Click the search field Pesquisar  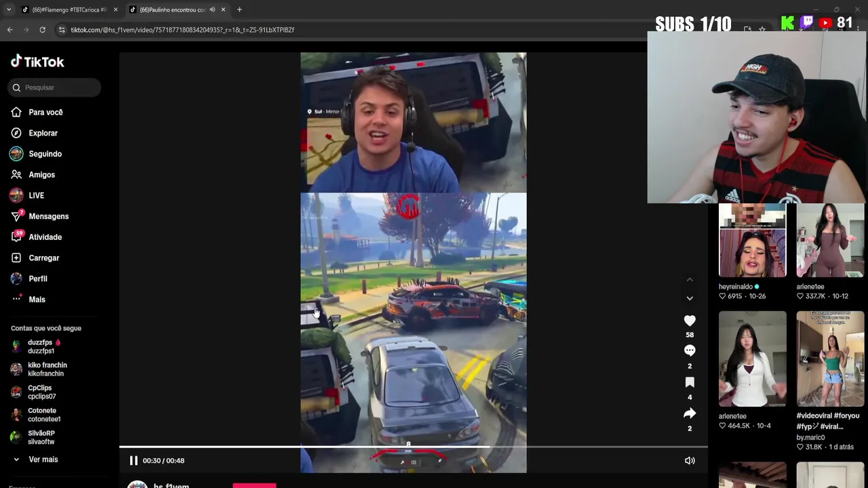pos(56,87)
